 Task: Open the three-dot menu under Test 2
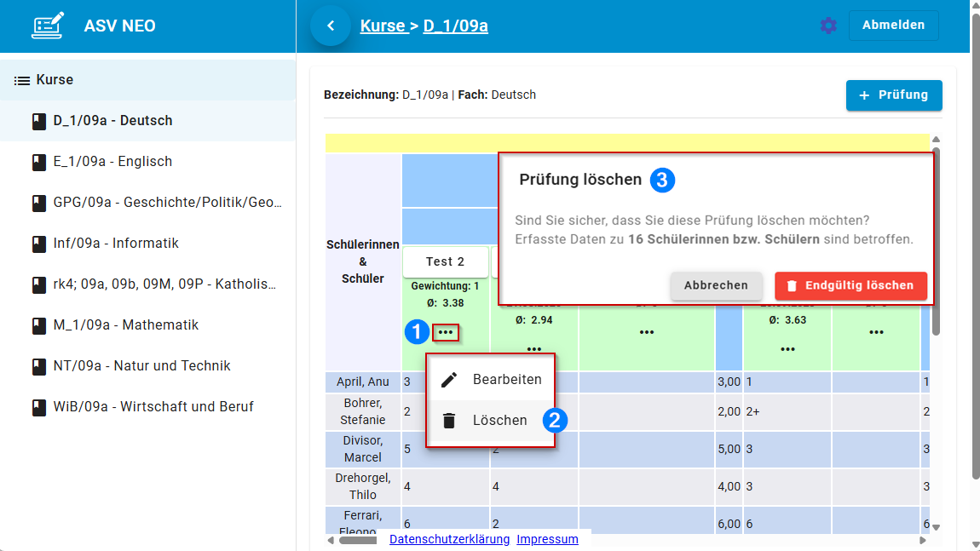click(446, 332)
